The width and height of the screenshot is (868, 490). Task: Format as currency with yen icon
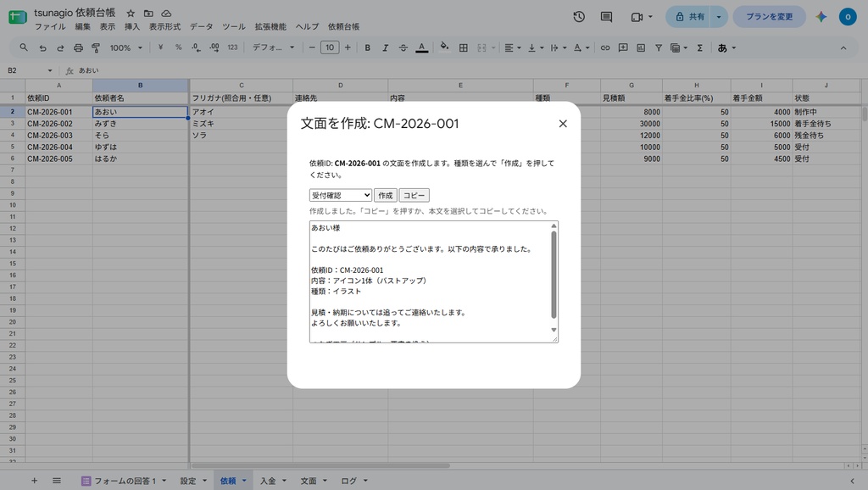[160, 47]
